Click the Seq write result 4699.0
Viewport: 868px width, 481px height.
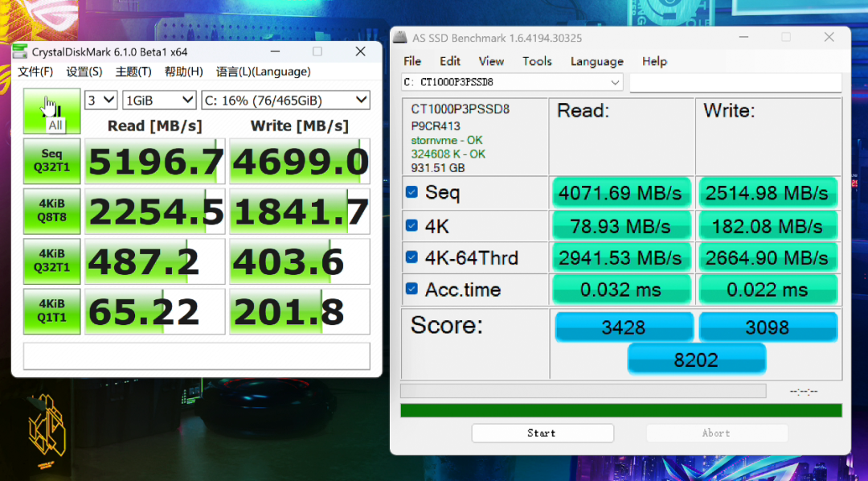[x=300, y=161]
